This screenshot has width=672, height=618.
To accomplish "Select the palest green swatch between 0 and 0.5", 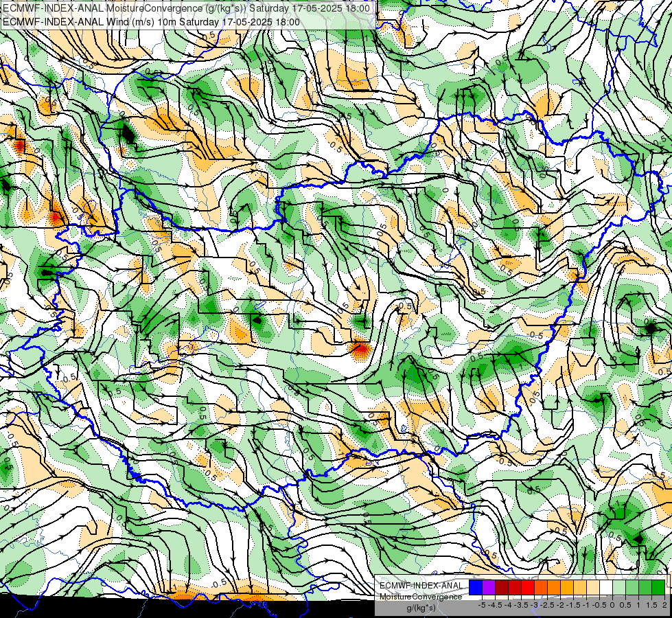I will click(619, 587).
